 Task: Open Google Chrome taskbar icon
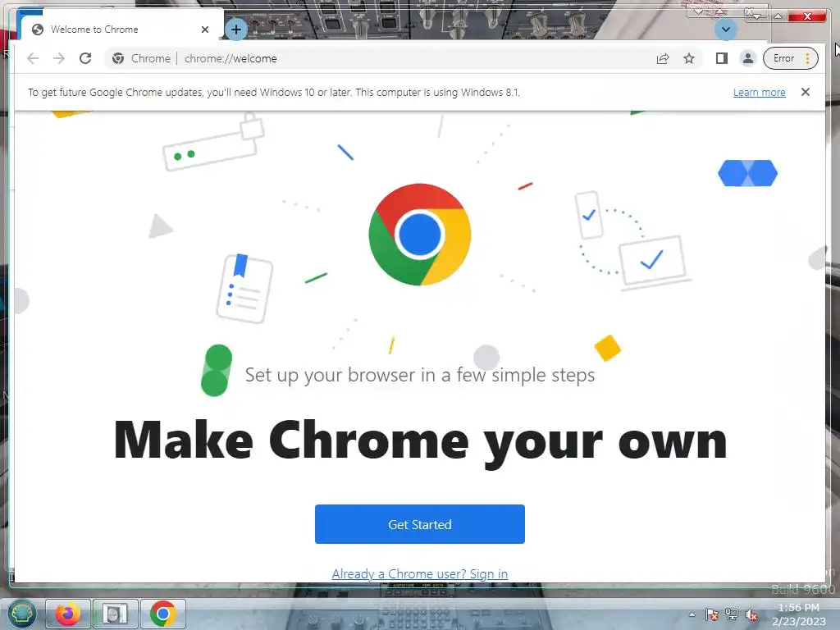click(163, 614)
